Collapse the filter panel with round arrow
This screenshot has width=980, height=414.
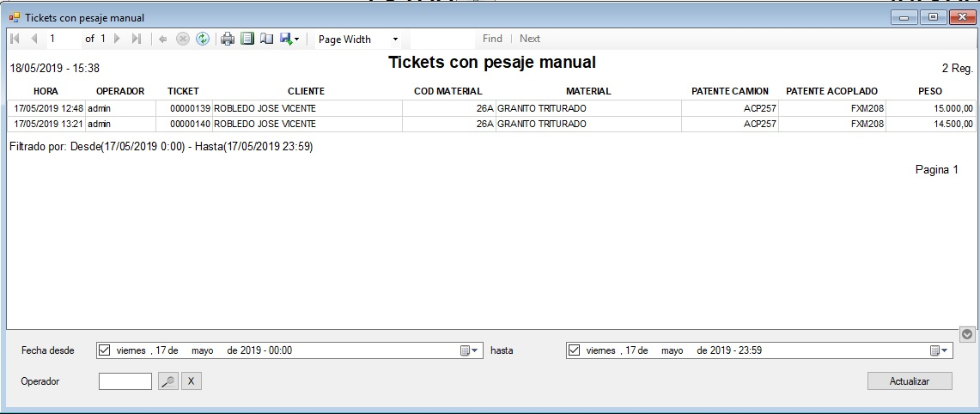(967, 334)
